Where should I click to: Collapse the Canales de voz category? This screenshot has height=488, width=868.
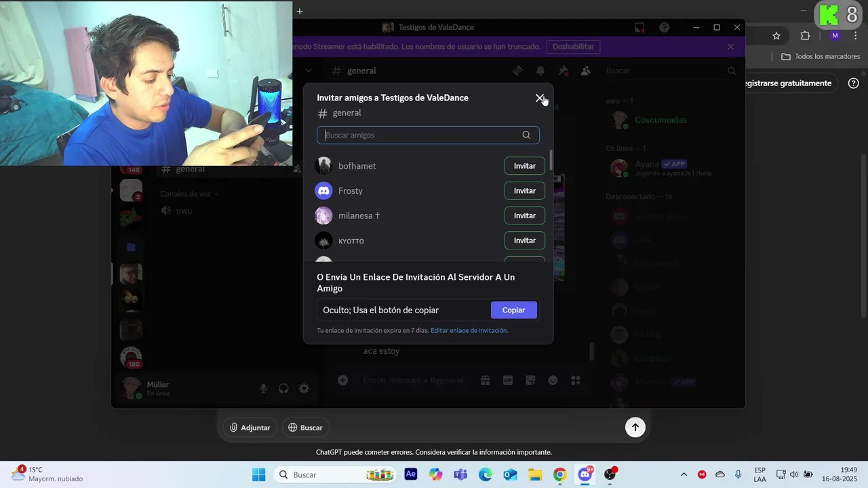point(189,194)
